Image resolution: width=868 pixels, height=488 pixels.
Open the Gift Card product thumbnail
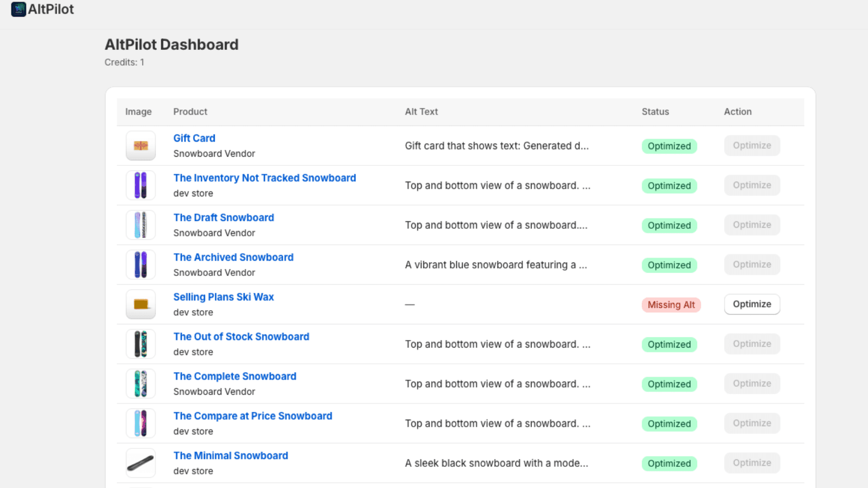(x=141, y=146)
